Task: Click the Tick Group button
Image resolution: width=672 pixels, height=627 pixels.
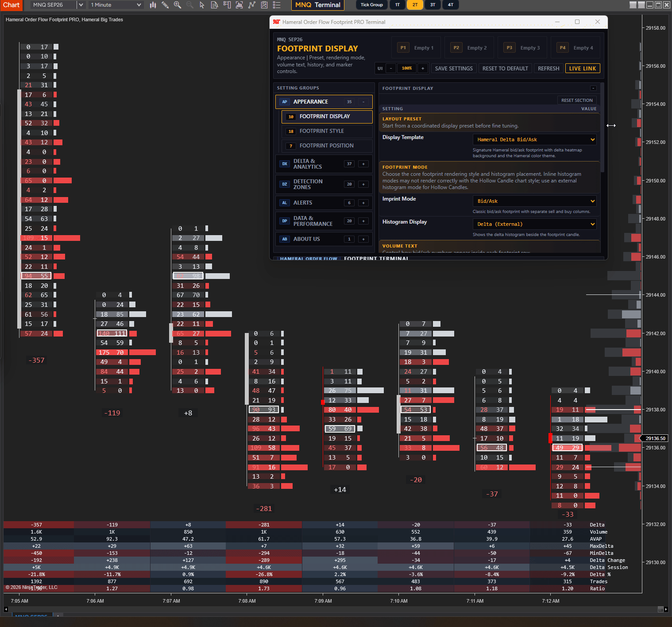Action: pyautogui.click(x=371, y=5)
